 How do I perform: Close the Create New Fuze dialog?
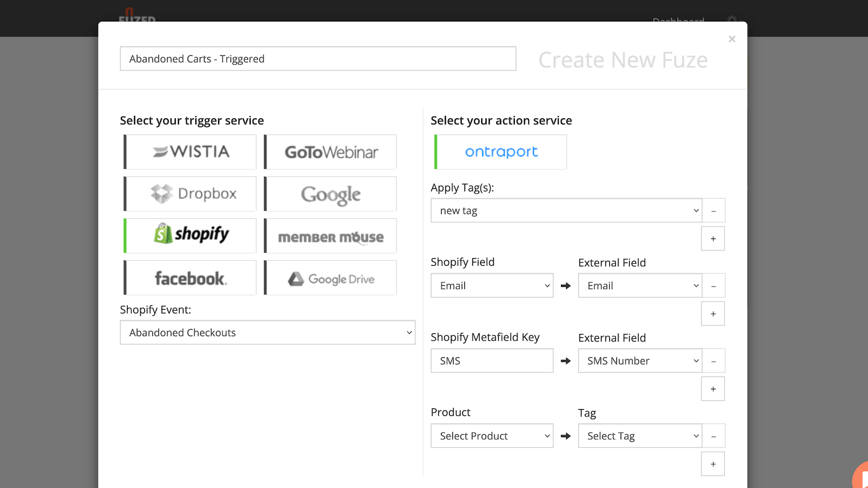coord(732,39)
